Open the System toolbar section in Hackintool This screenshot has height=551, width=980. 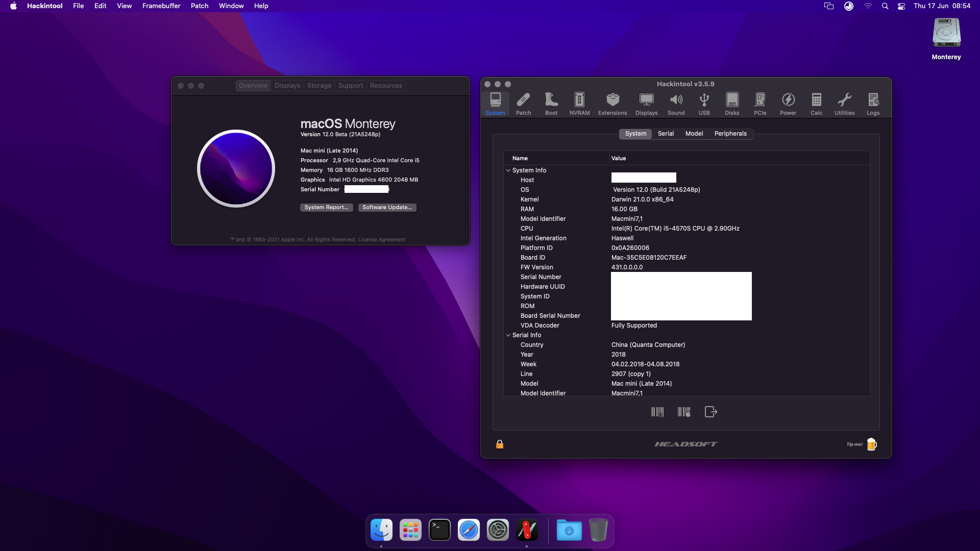[495, 104]
